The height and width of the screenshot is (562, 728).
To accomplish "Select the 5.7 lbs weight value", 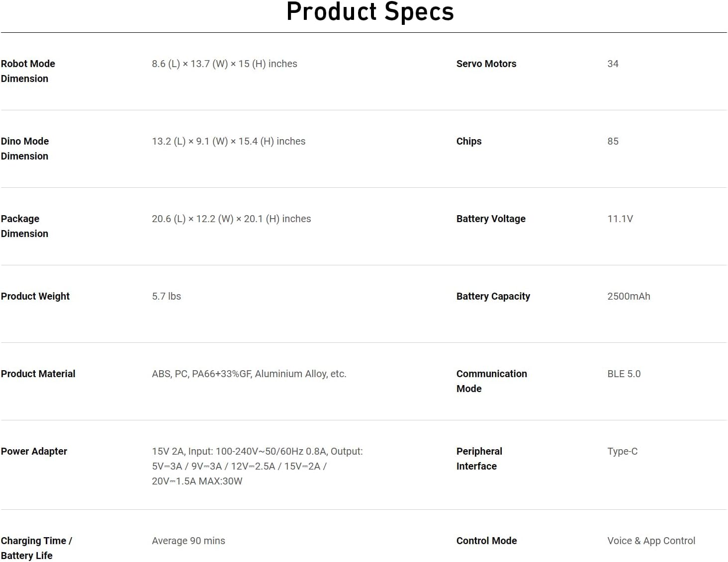I will tap(166, 296).
